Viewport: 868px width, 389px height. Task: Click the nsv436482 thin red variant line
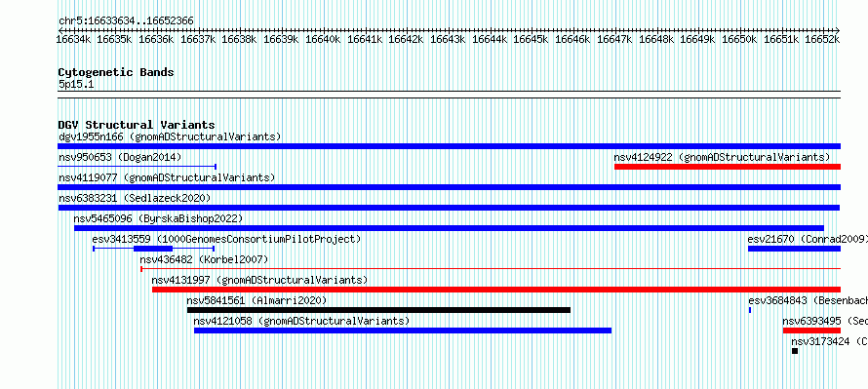point(491,269)
